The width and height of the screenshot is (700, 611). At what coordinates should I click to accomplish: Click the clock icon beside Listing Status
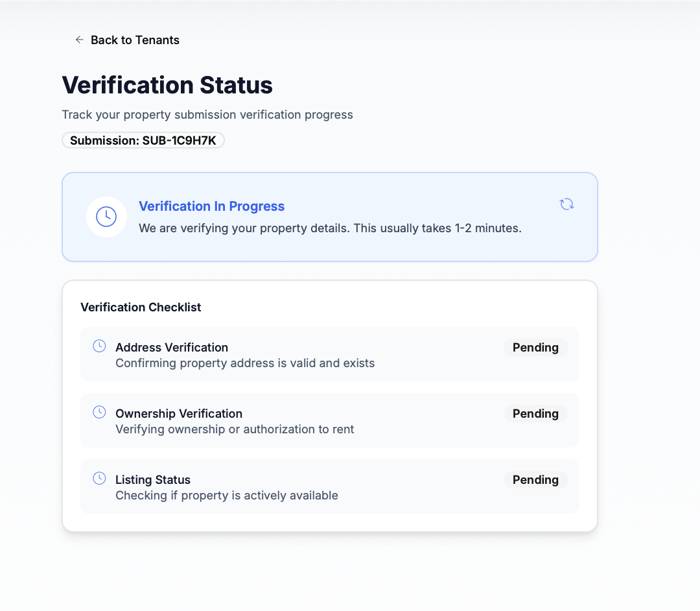pos(99,478)
